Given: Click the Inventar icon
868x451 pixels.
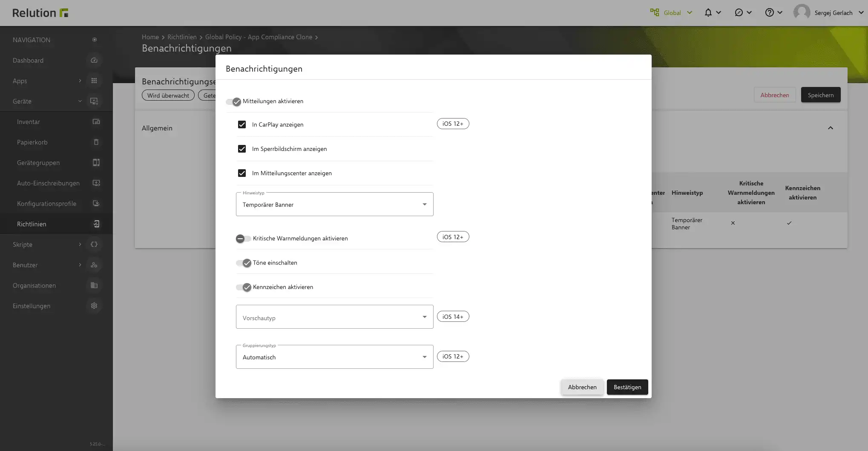Looking at the screenshot, I should click(96, 121).
